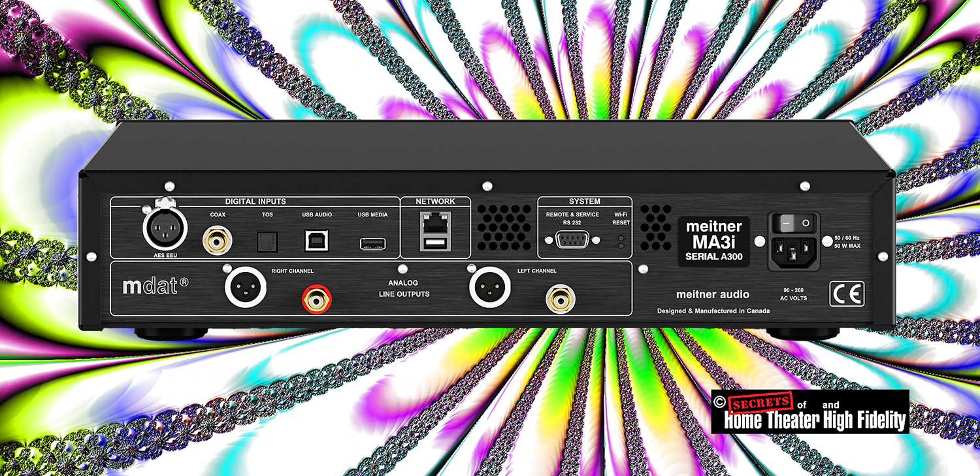Click the USB MEDIA type-A port
This screenshot has width=980, height=476.
pos(372,244)
